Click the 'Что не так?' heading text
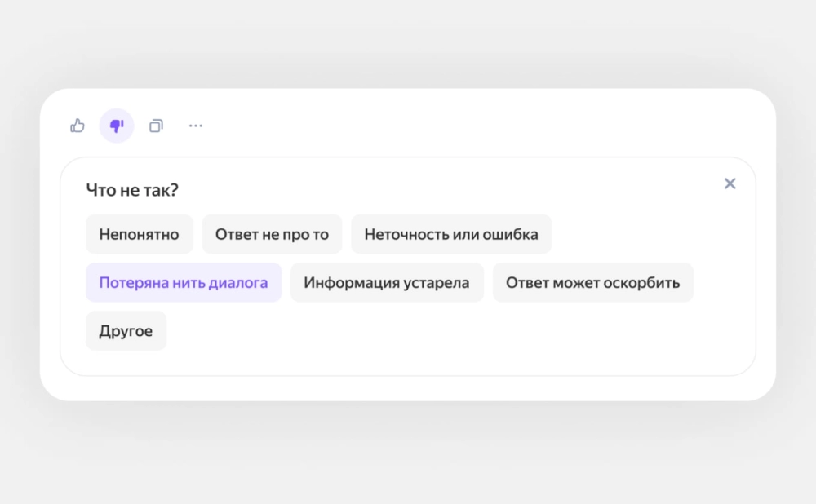The height and width of the screenshot is (504, 816). [132, 190]
